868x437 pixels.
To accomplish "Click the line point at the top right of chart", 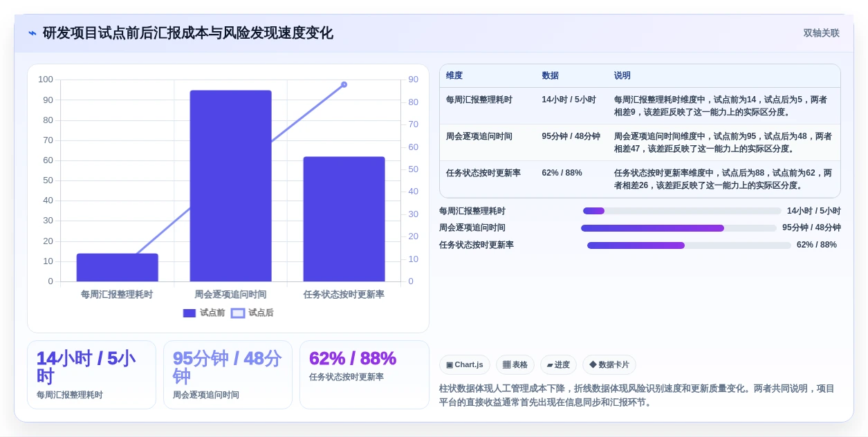I will pyautogui.click(x=344, y=84).
